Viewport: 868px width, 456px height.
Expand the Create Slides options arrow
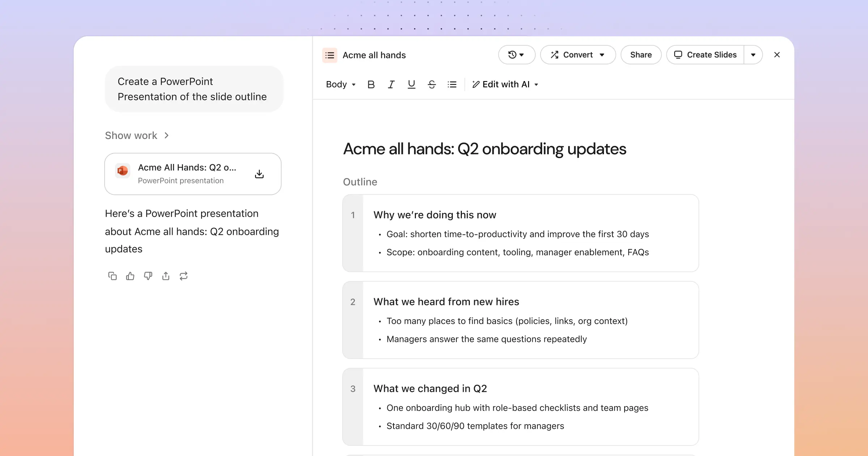tap(753, 55)
